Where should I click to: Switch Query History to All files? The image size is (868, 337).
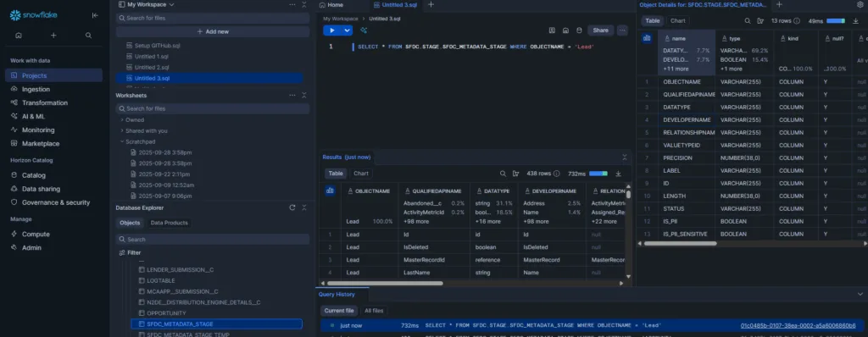[374, 311]
